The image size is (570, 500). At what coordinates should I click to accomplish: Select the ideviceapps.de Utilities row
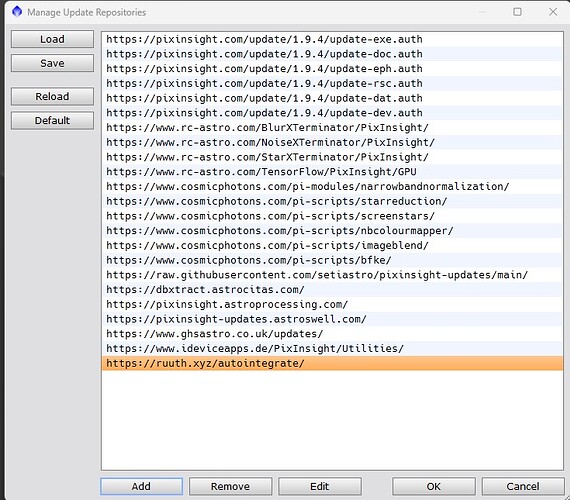(x=332, y=349)
